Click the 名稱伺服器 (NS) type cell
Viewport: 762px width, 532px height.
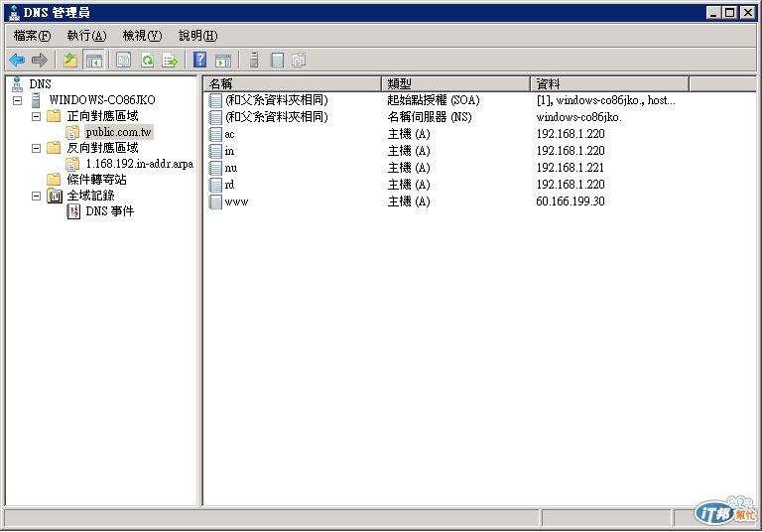(x=430, y=117)
